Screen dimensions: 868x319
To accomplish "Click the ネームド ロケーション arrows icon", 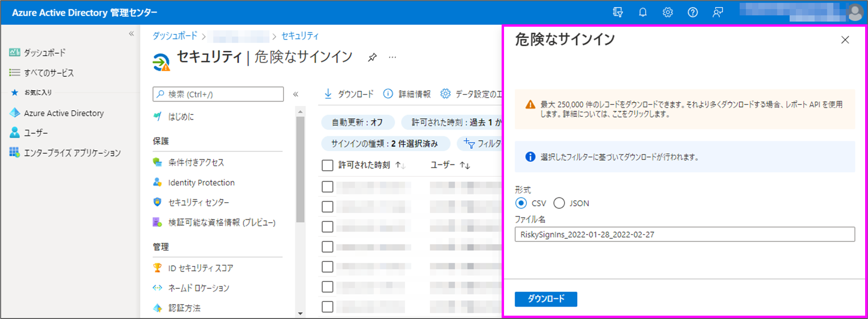I will pyautogui.click(x=157, y=288).
